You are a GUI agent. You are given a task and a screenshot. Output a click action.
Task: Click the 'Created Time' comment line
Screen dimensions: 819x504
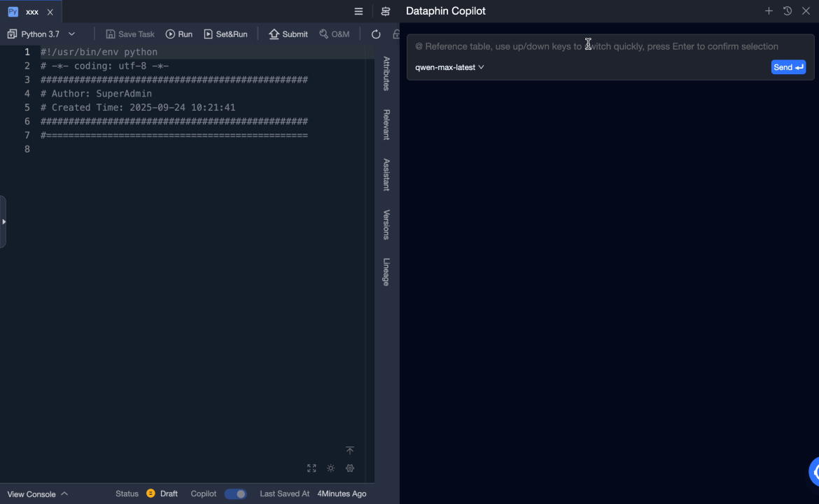(138, 108)
